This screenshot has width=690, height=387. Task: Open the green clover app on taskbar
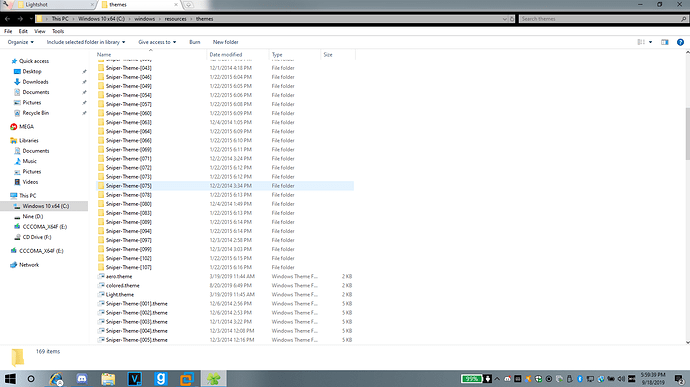(x=213, y=379)
